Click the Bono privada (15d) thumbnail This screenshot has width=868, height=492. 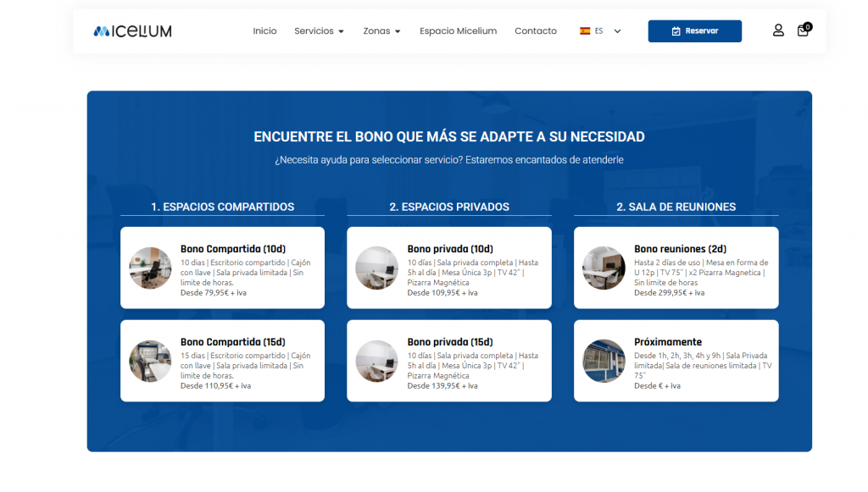click(x=376, y=361)
